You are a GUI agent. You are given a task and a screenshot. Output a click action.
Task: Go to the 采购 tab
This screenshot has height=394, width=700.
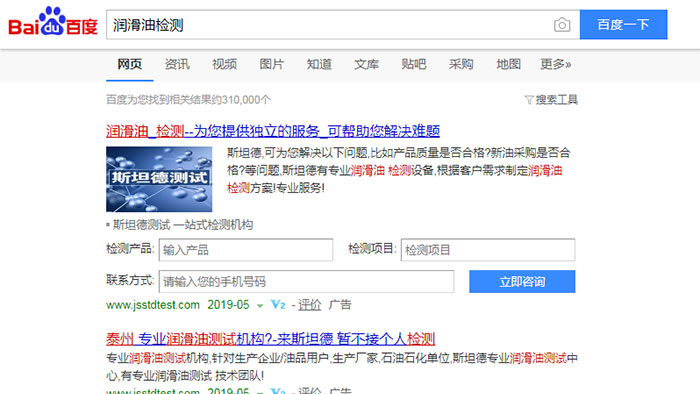coord(461,64)
